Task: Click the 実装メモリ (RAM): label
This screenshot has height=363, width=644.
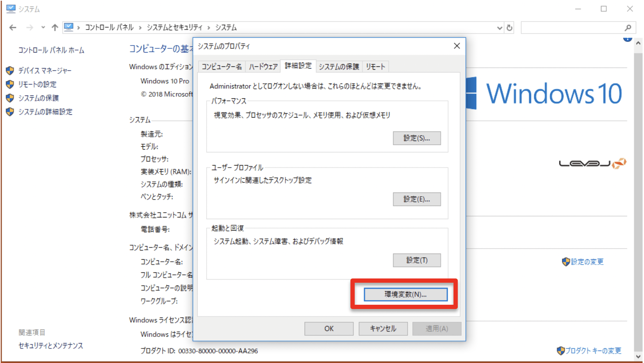Action: [x=166, y=172]
